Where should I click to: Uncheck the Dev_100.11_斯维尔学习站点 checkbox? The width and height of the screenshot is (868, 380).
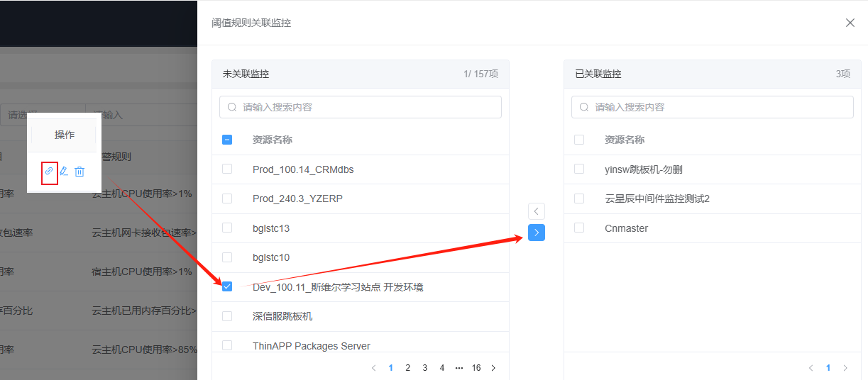point(227,286)
